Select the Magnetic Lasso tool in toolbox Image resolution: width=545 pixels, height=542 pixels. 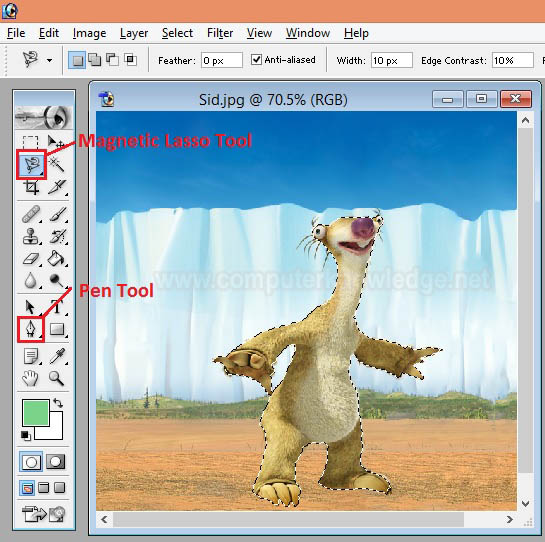(32, 164)
